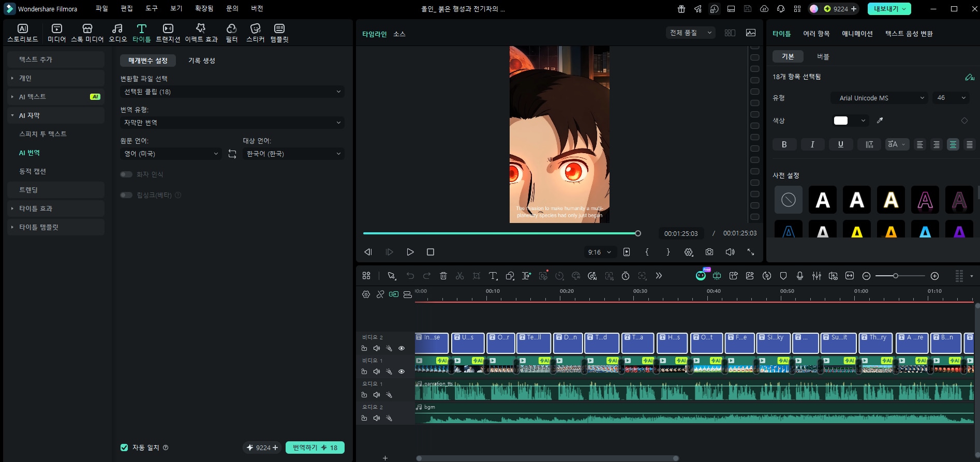Play the preview video
The image size is (980, 462).
tap(410, 252)
